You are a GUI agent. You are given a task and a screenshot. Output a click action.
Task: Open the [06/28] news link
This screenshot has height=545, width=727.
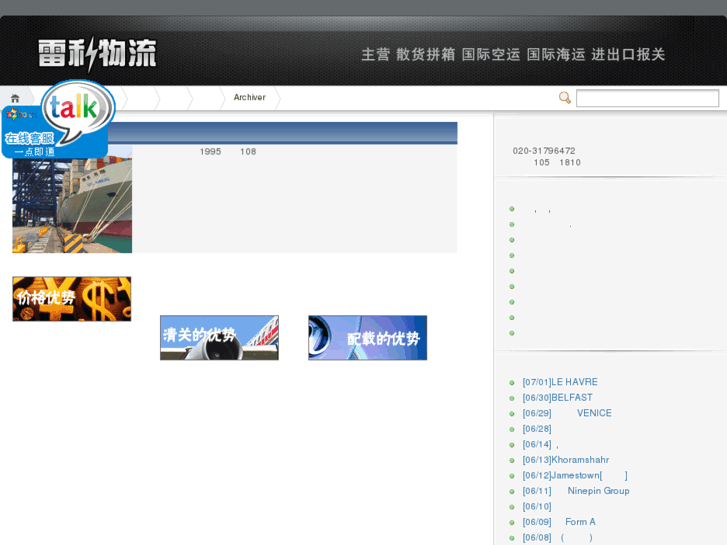click(537, 429)
